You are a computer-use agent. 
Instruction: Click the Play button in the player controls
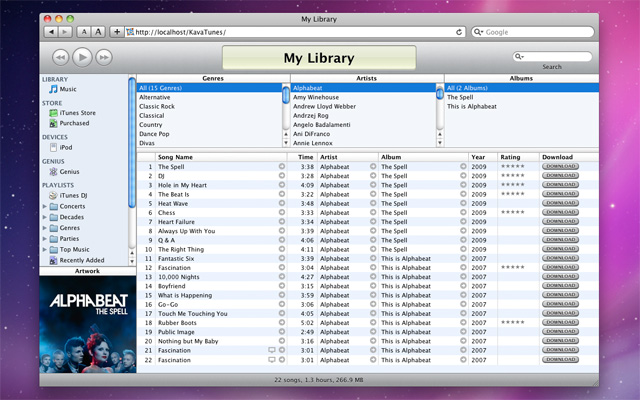tap(82, 57)
